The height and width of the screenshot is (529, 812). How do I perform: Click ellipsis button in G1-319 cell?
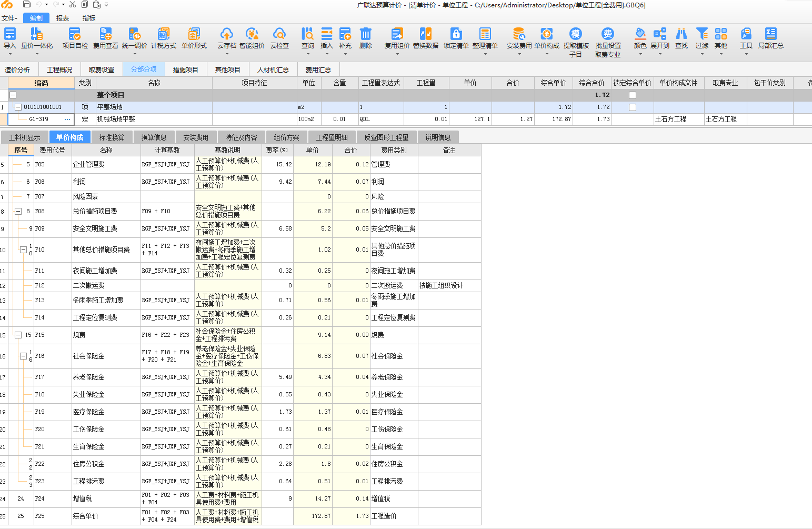click(67, 119)
